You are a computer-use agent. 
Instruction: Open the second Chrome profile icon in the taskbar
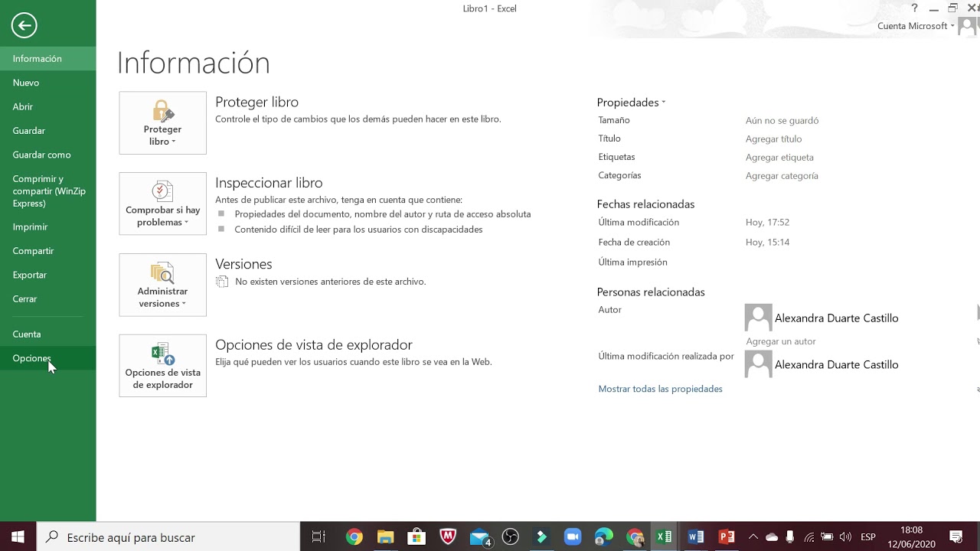point(635,537)
